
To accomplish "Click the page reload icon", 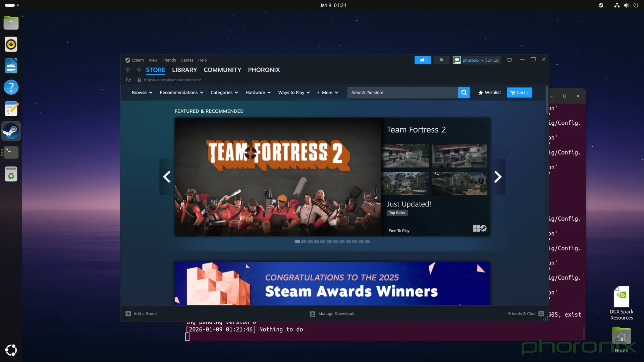I will tap(128, 80).
